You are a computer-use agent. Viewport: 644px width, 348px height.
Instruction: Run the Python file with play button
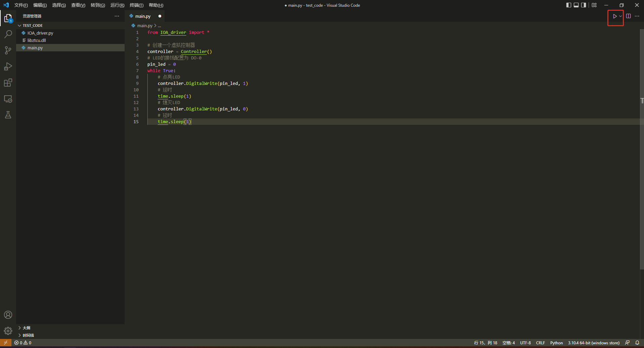point(614,16)
